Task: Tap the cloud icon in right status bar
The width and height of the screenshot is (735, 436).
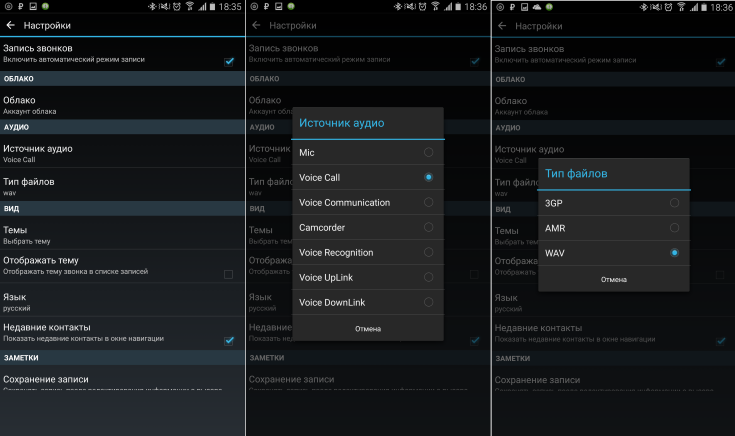Action: [x=537, y=7]
